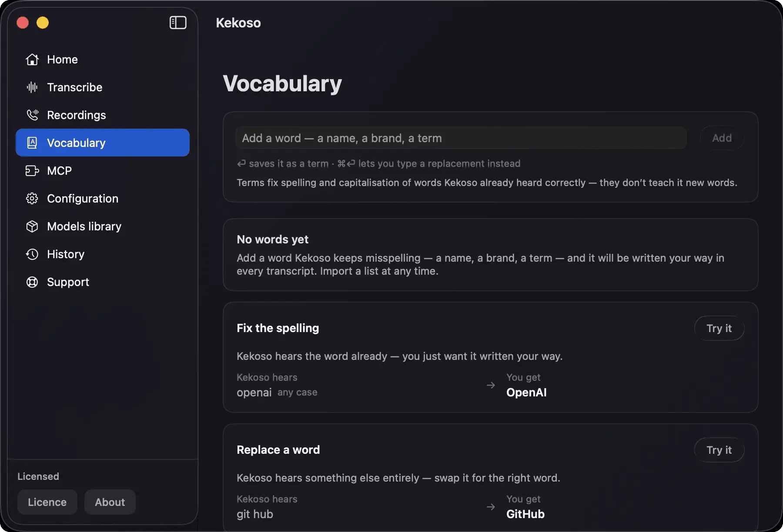Open the Home section
The image size is (783, 532).
pos(103,60)
